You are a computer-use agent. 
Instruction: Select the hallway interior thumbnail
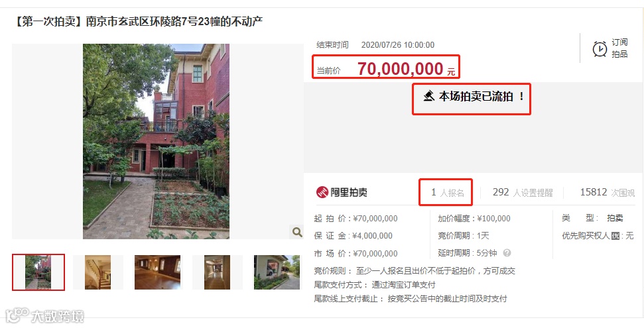(218, 272)
